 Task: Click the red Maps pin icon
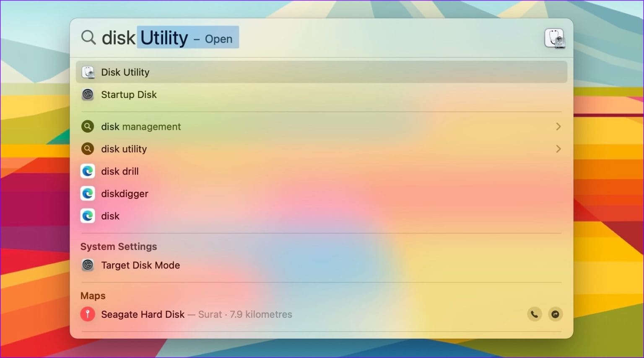[x=88, y=314]
